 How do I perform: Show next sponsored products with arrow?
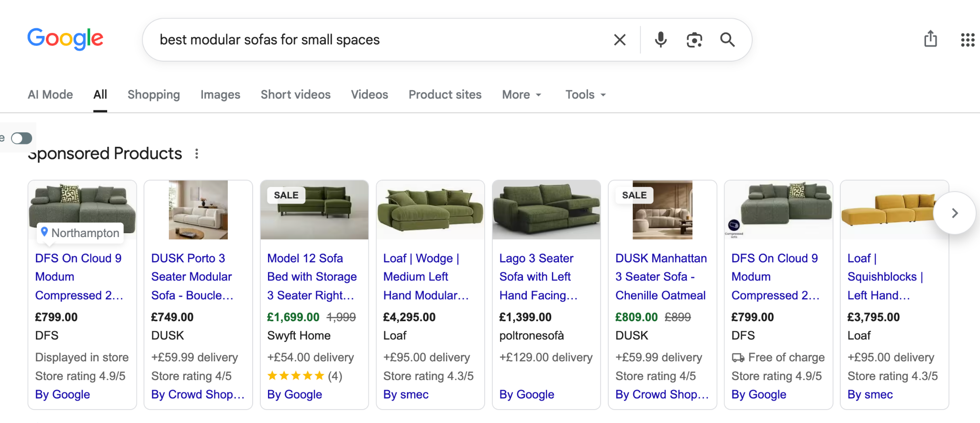[955, 213]
